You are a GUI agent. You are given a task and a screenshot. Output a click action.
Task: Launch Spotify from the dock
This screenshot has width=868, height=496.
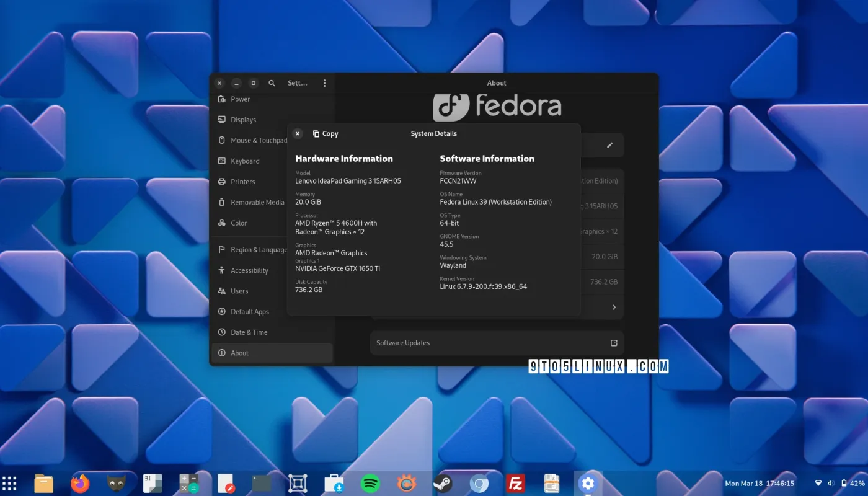coord(370,483)
